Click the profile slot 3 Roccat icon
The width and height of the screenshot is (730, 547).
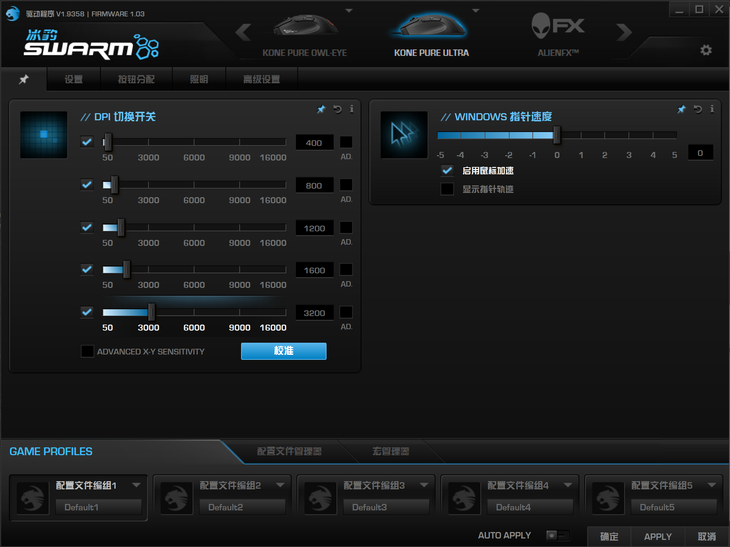[x=320, y=498]
